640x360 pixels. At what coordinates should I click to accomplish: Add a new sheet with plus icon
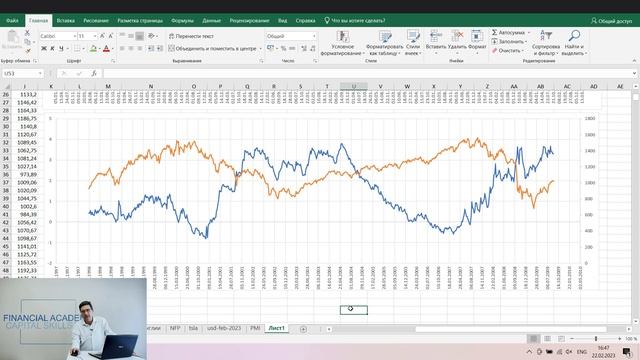pos(303,329)
